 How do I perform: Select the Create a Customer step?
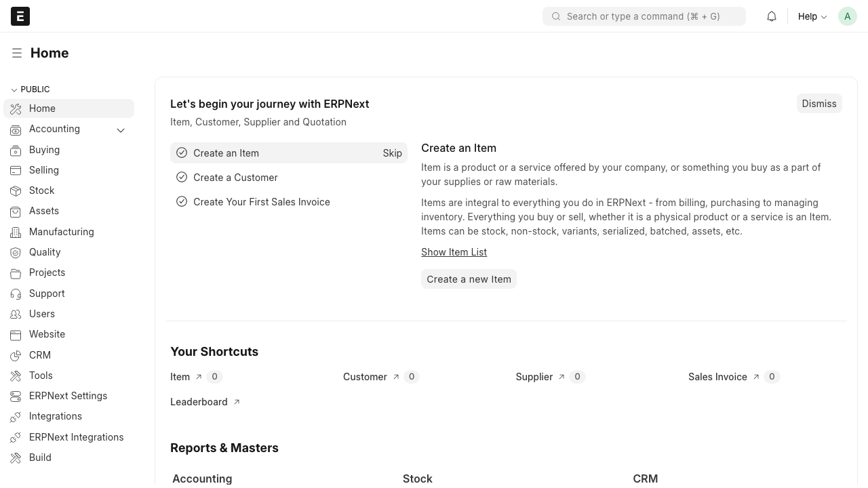point(289,178)
